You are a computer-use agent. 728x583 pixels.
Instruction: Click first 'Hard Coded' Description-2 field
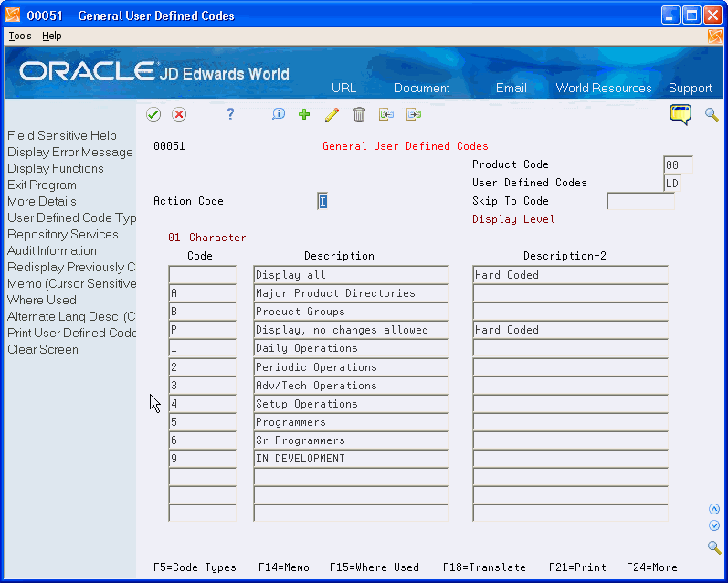571,275
